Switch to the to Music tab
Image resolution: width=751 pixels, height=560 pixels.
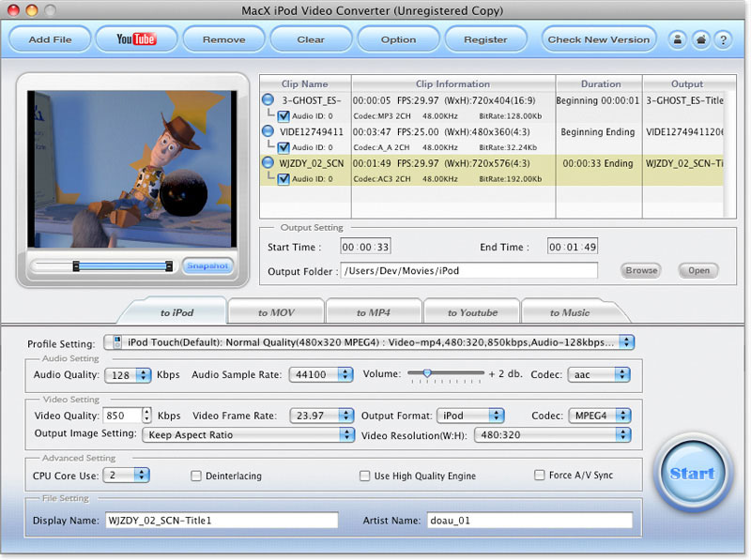pyautogui.click(x=570, y=312)
